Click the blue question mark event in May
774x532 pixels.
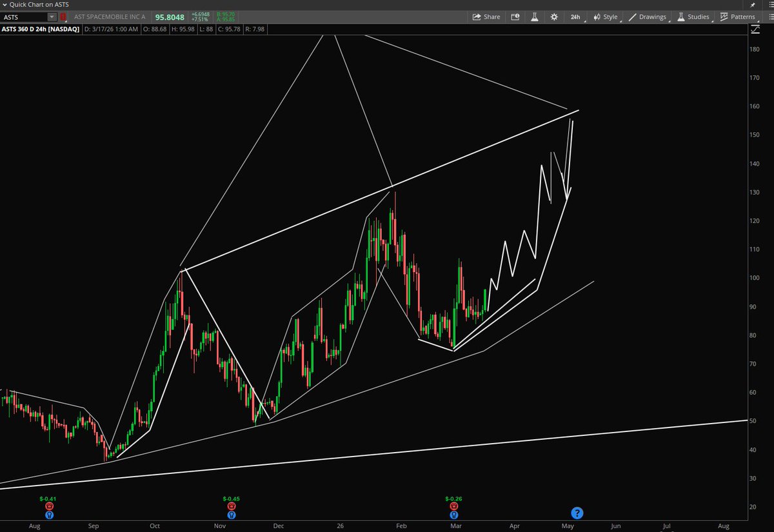[x=577, y=513]
